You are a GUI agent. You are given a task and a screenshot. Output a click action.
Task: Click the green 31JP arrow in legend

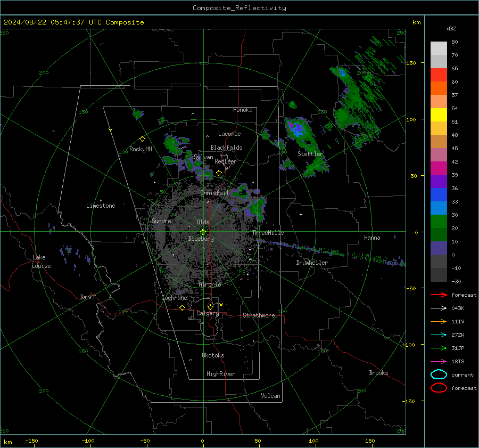(439, 348)
